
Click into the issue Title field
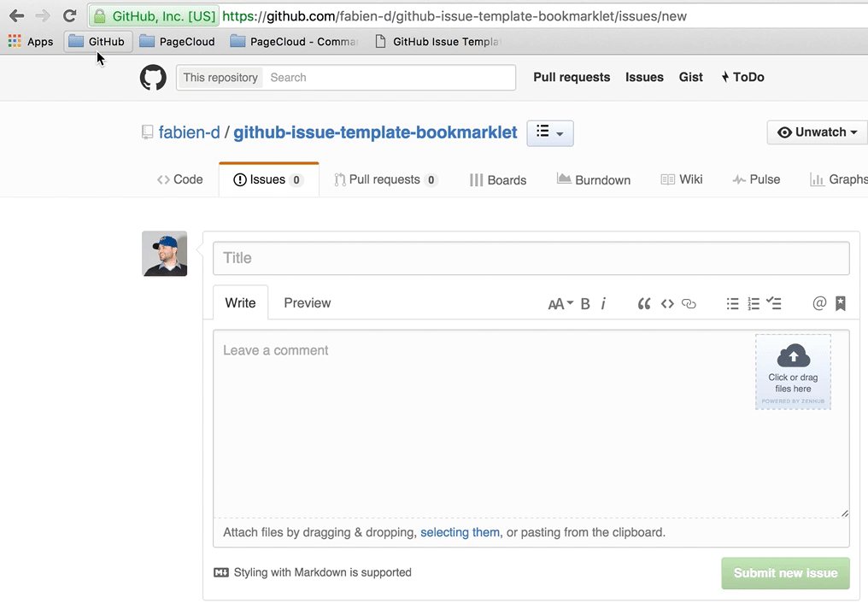[x=531, y=258]
